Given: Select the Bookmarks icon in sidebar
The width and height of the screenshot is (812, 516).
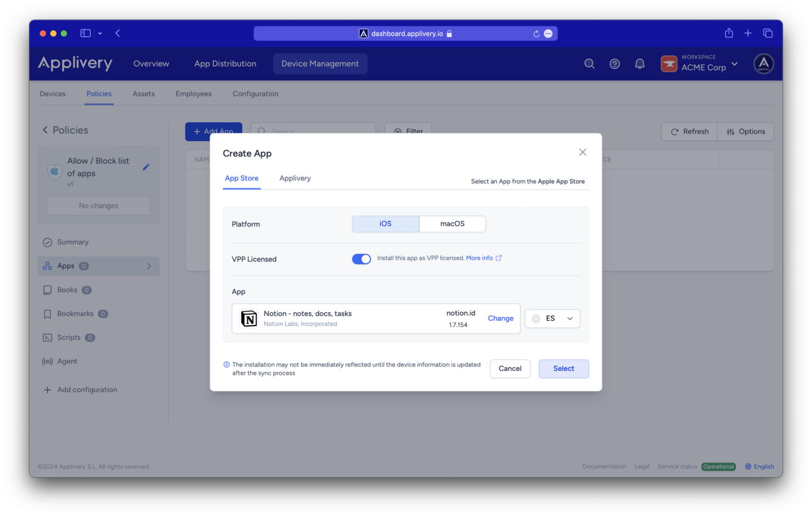Looking at the screenshot, I should [x=48, y=314].
